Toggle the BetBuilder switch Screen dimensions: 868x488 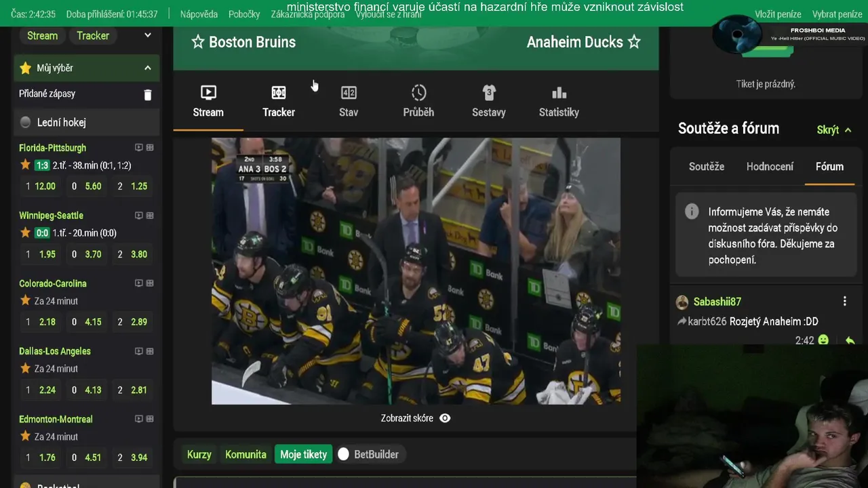click(344, 454)
